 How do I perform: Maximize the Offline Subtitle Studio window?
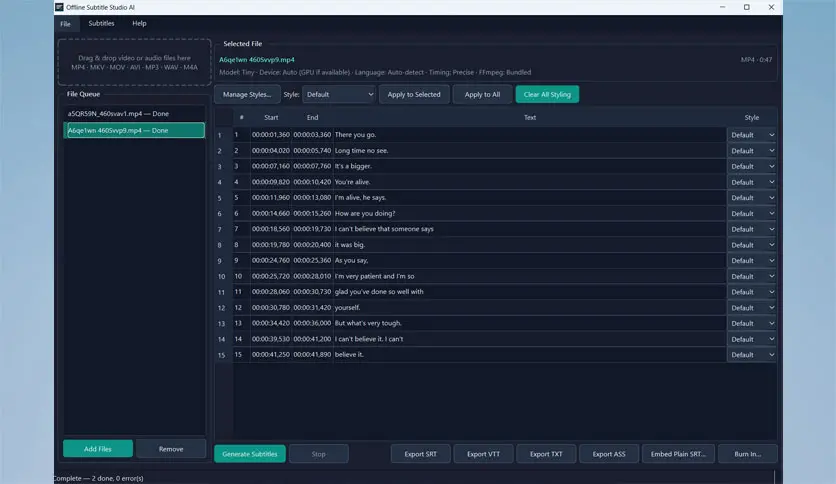[746, 7]
